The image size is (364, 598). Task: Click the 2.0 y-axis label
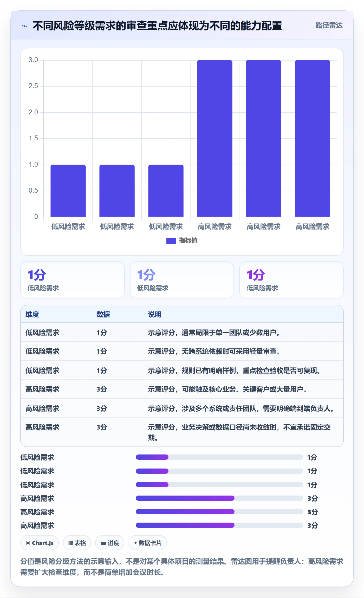[33, 112]
